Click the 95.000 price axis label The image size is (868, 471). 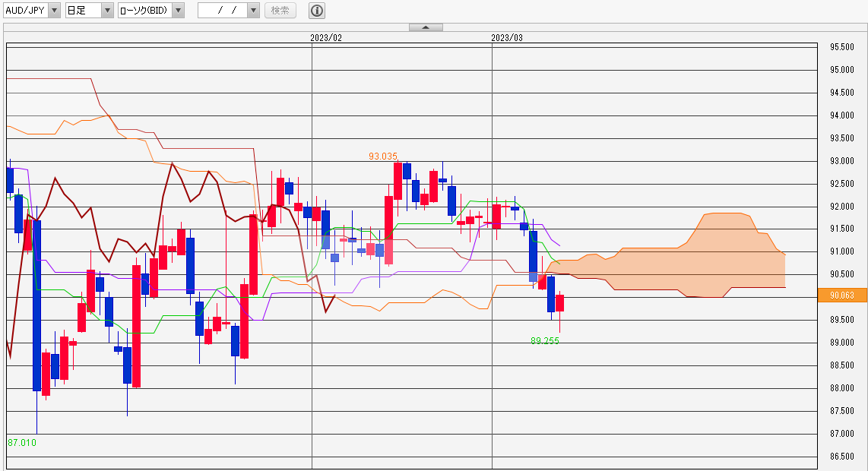coord(842,70)
